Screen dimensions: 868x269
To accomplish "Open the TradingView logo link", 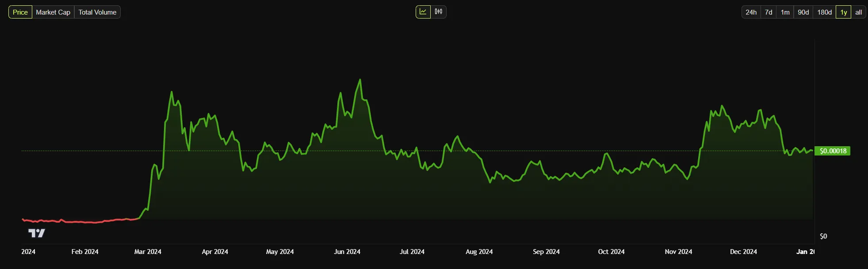I will pos(37,233).
